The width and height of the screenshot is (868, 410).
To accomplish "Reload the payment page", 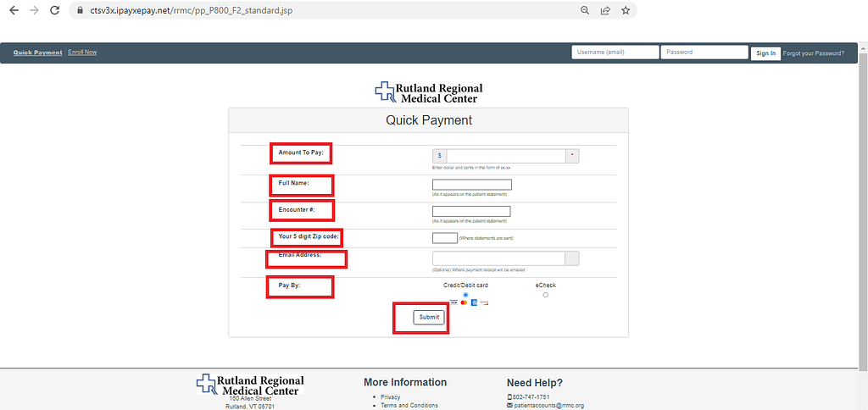I will pos(54,10).
